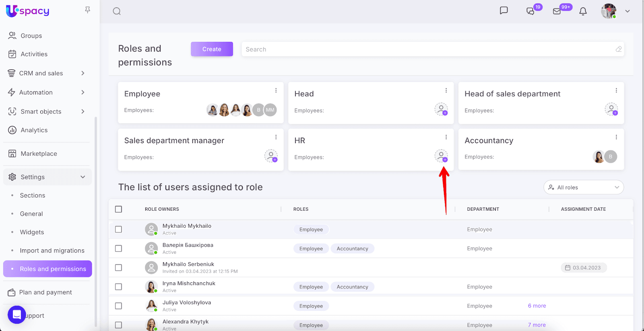Open Analytics in the sidebar
Screen dimensions: 644x331
click(34, 130)
